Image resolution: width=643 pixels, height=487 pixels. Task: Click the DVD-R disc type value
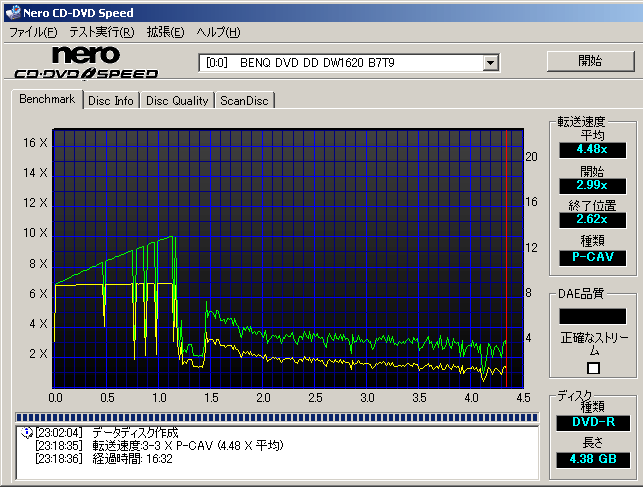coord(593,423)
